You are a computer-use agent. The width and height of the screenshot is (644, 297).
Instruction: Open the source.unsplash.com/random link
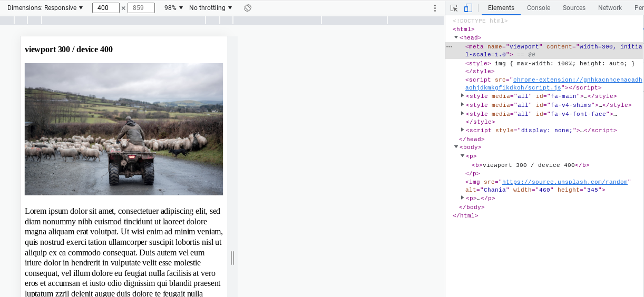coord(564,182)
